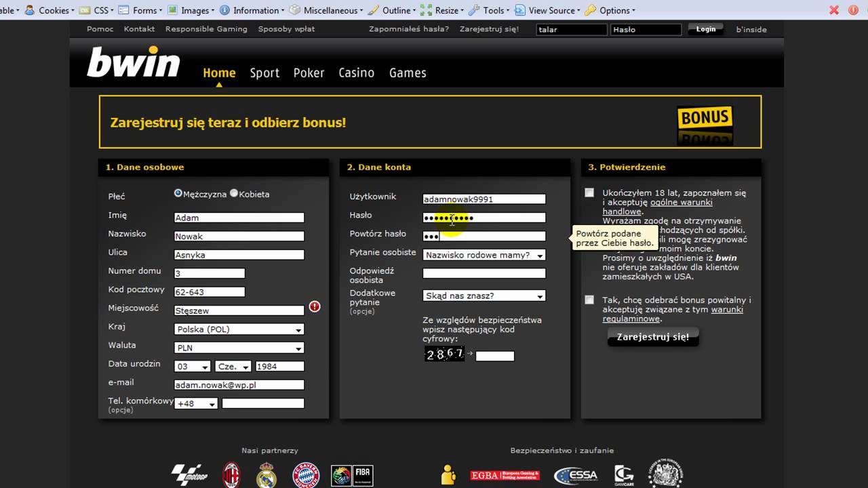The height and width of the screenshot is (488, 868).
Task: Click the Login button
Action: (705, 29)
